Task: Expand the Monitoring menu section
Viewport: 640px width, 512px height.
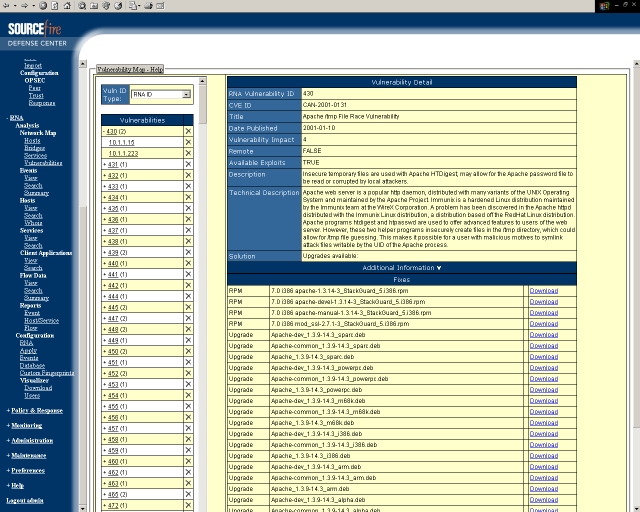Action: (24, 425)
